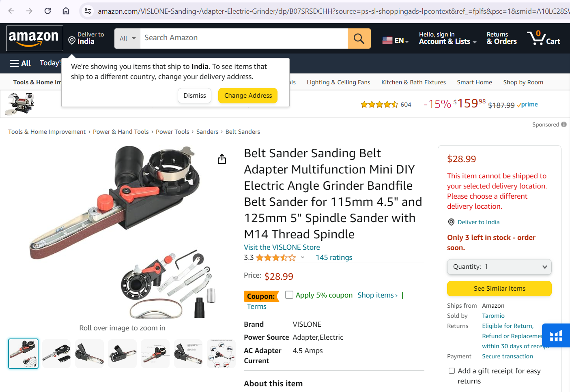The width and height of the screenshot is (570, 392).
Task: Select the Smart Home navigation item
Action: 474,82
